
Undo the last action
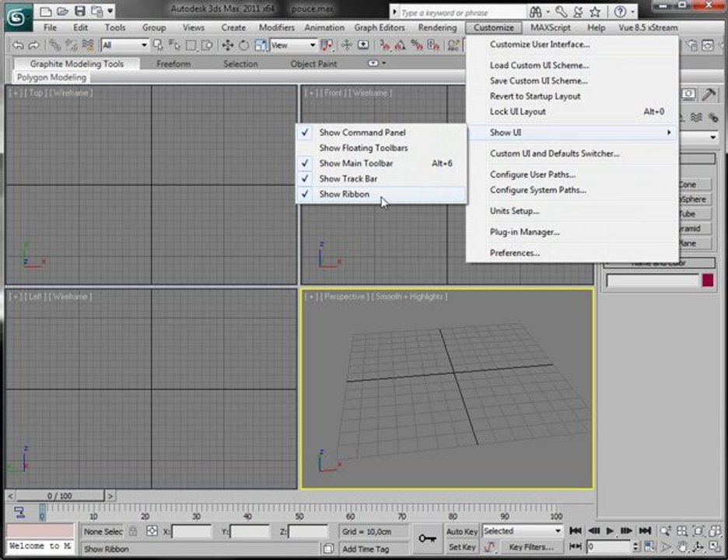[18, 46]
